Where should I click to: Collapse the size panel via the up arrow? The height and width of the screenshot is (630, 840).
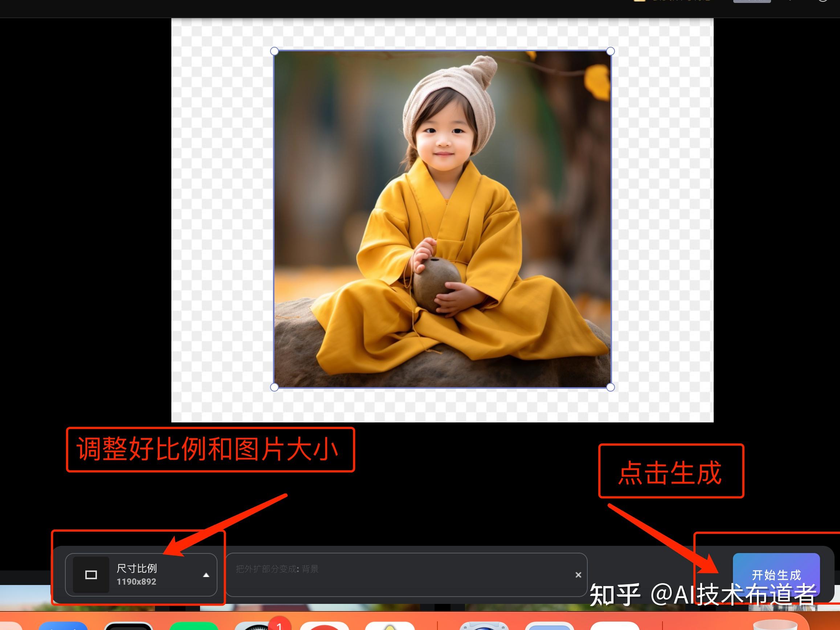click(x=206, y=574)
